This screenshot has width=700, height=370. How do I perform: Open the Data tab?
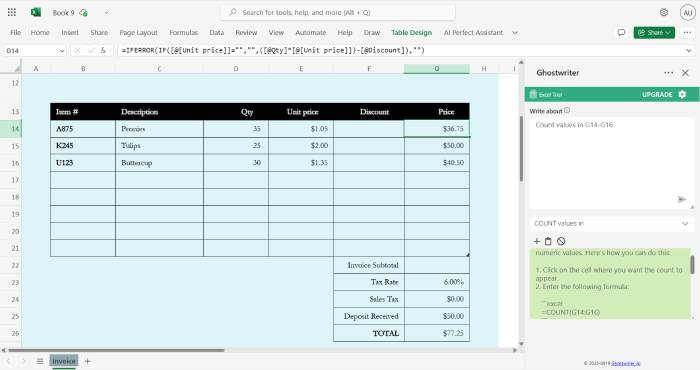(217, 33)
